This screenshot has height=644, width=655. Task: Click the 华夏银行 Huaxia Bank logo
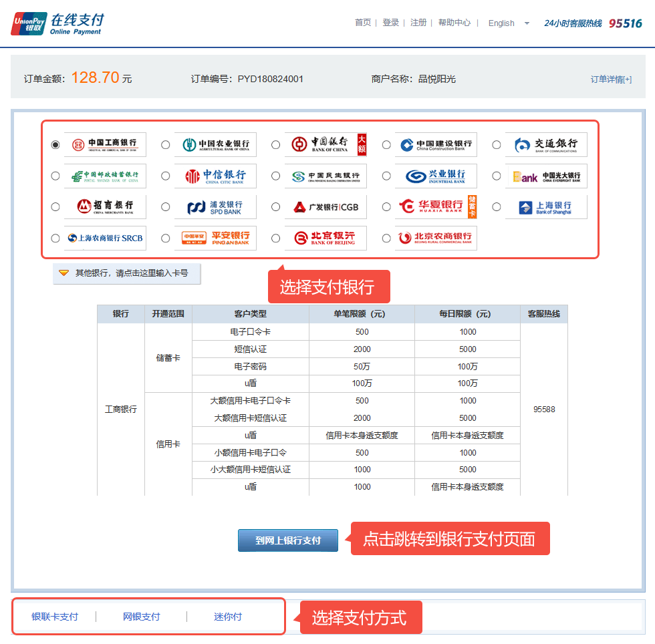436,206
